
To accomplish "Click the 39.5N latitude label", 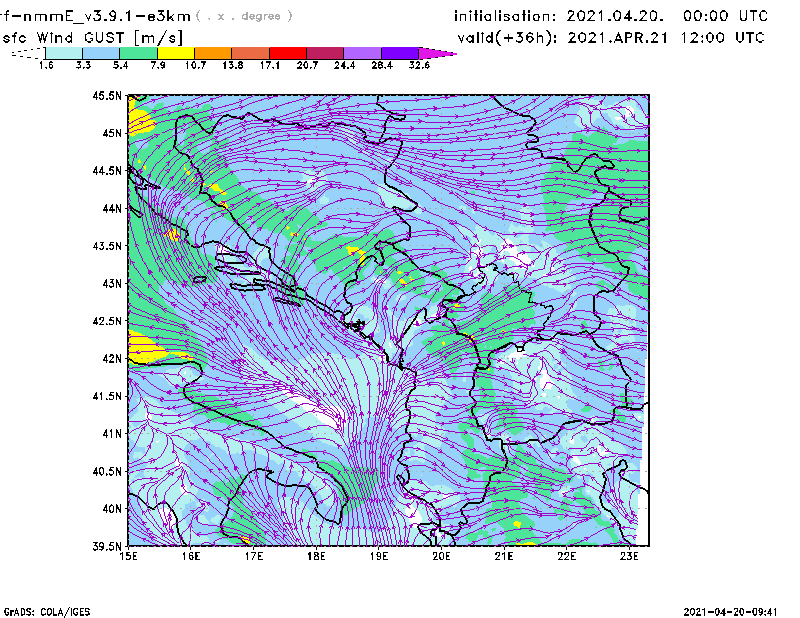I will [x=107, y=547].
